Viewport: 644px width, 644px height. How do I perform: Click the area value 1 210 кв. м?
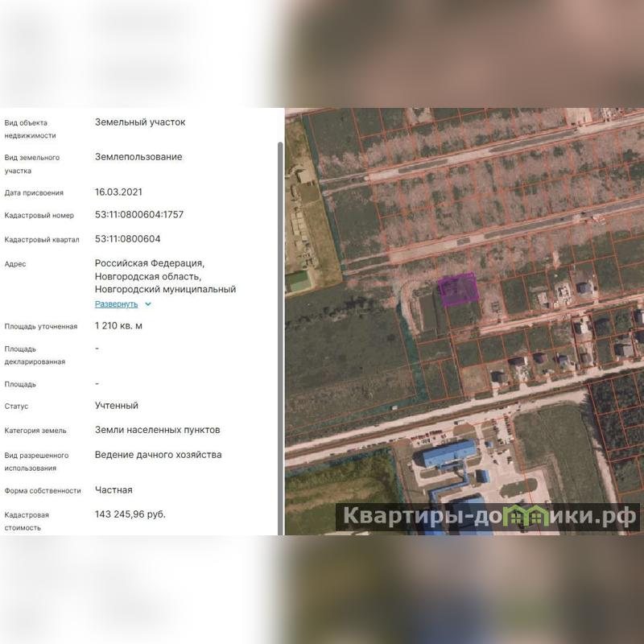pyautogui.click(x=118, y=326)
